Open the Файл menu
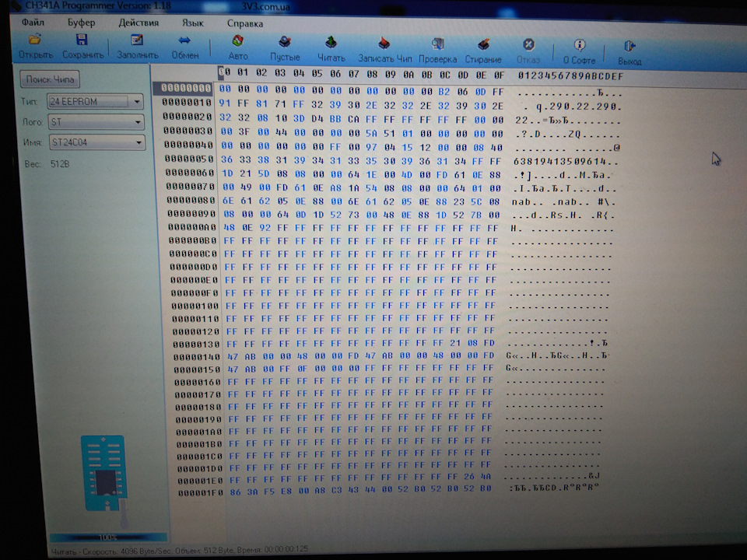Image resolution: width=747 pixels, height=560 pixels. point(33,22)
